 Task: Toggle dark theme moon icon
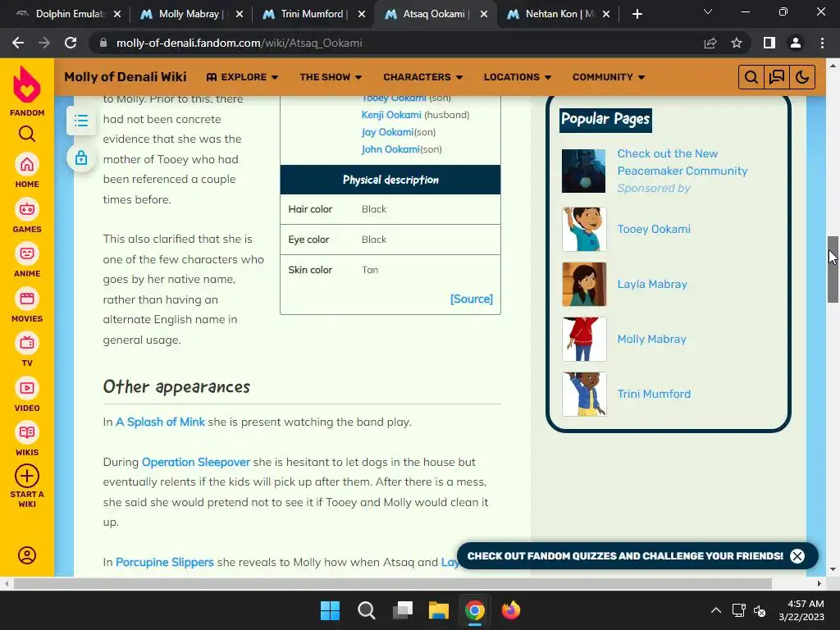tap(802, 77)
